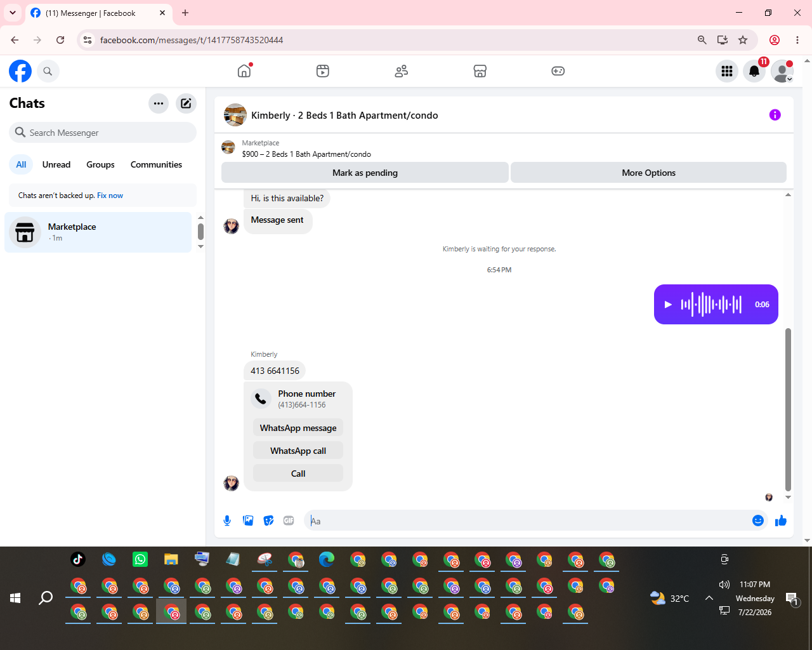
Task: Open Chrome's three-dot menu
Action: [797, 40]
